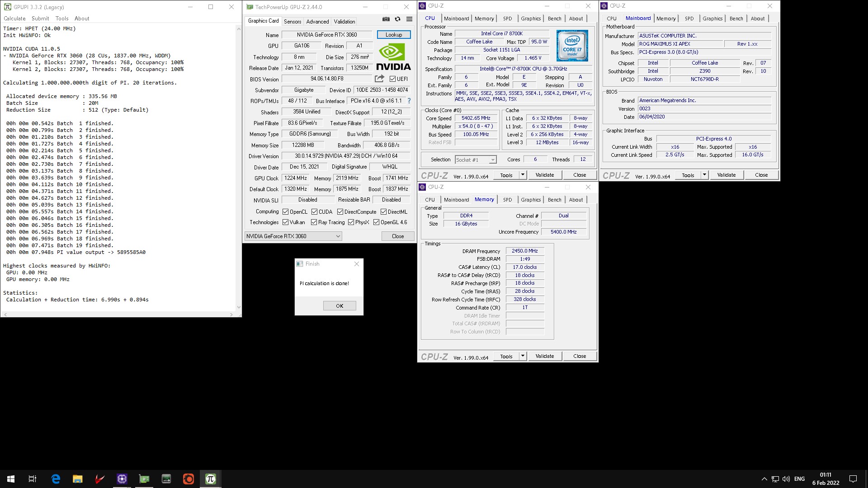Expand Tools dropdown arrow in CPU-Z Mainboard window

[704, 175]
